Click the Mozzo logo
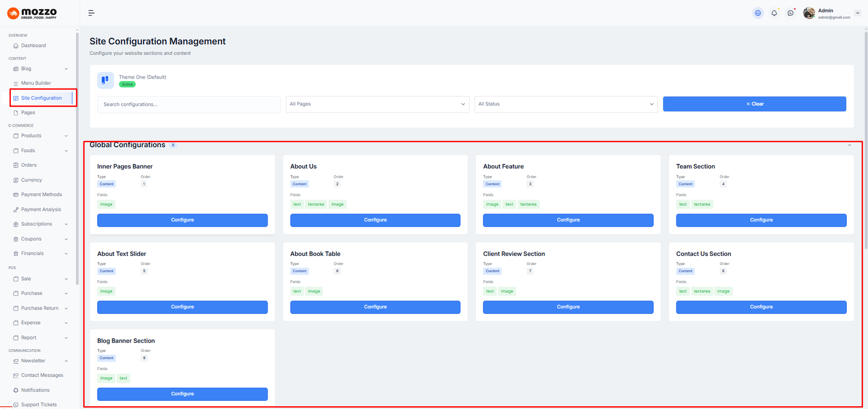868x409 pixels. pyautogui.click(x=33, y=13)
